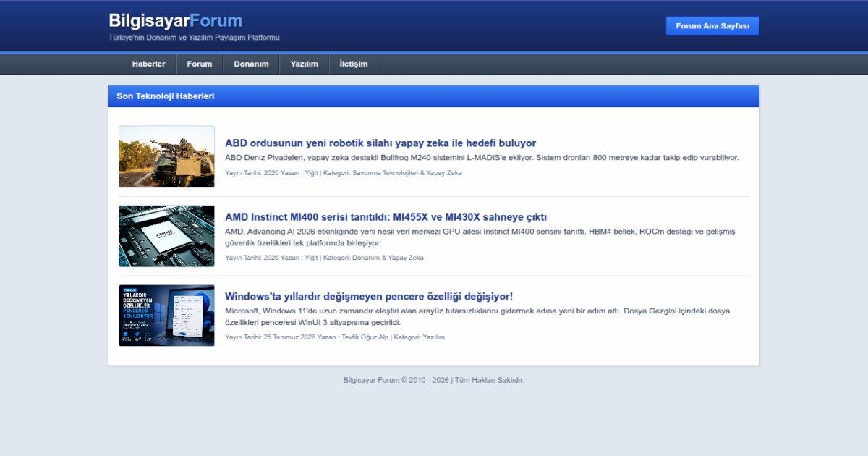The image size is (868, 456).
Task: Click the Instinct MI400 HBM4 summary text
Action: point(480,237)
